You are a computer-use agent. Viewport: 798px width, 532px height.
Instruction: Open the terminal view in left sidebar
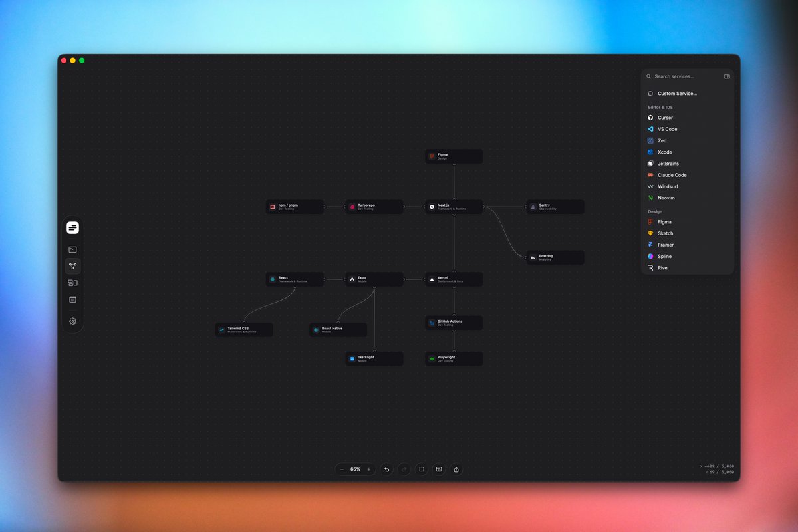(72, 249)
